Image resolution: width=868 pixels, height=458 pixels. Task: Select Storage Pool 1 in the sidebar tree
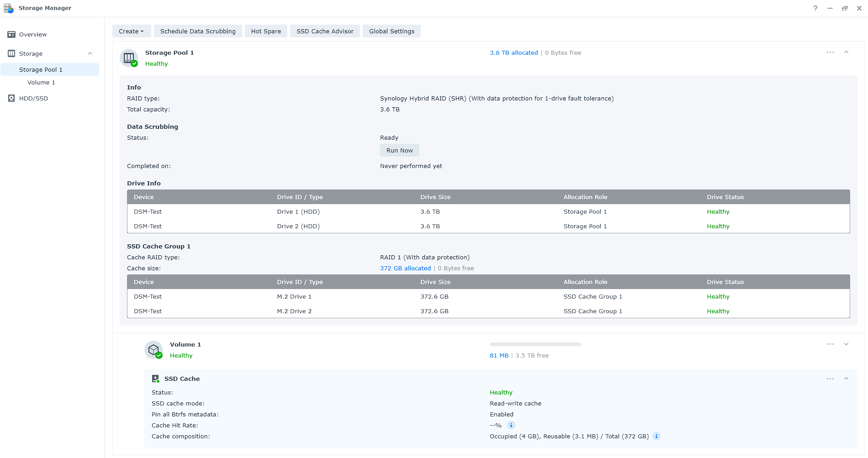[41, 69]
